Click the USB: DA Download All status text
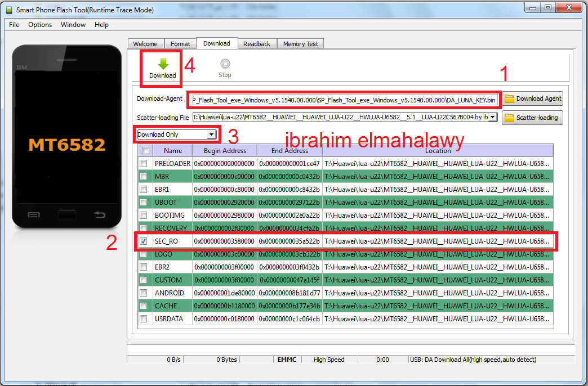This screenshot has height=386, width=588. (473, 360)
